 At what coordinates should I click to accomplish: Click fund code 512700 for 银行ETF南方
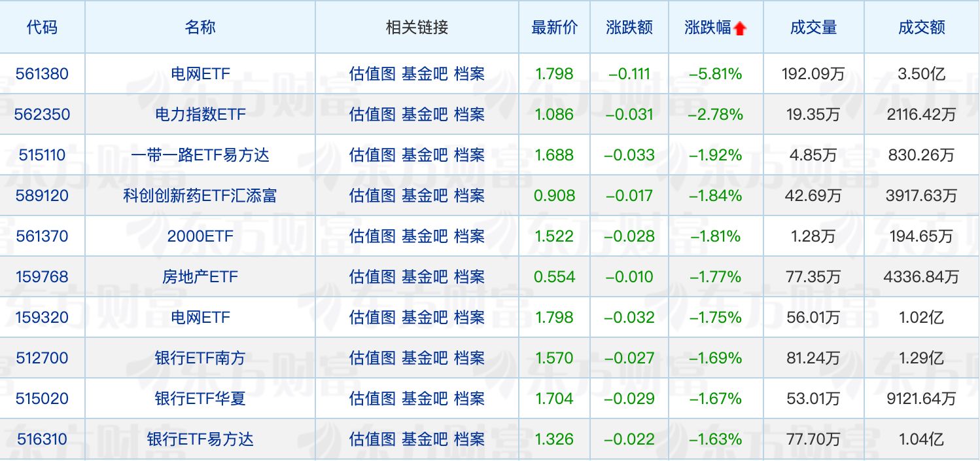coord(43,358)
